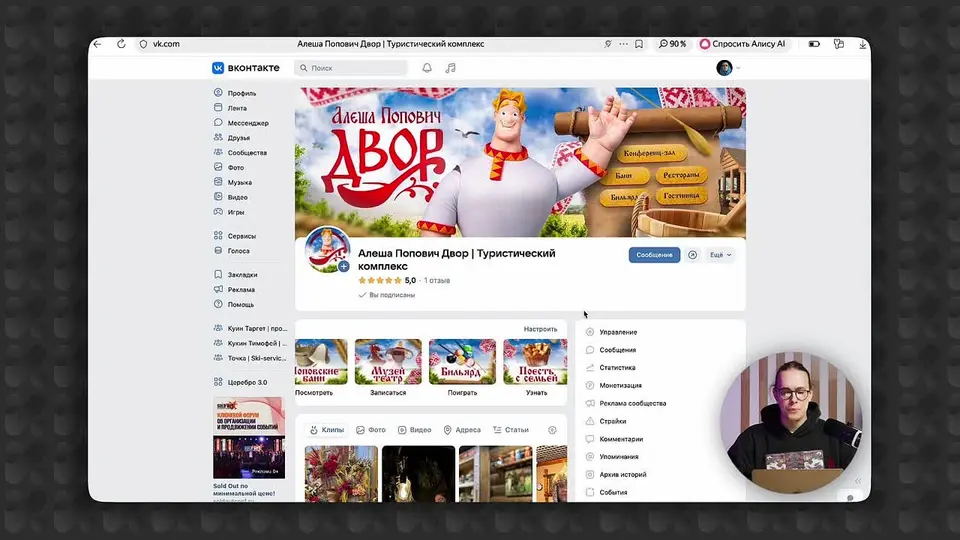Click the browser reload icon
This screenshot has width=960, height=540.
[121, 44]
